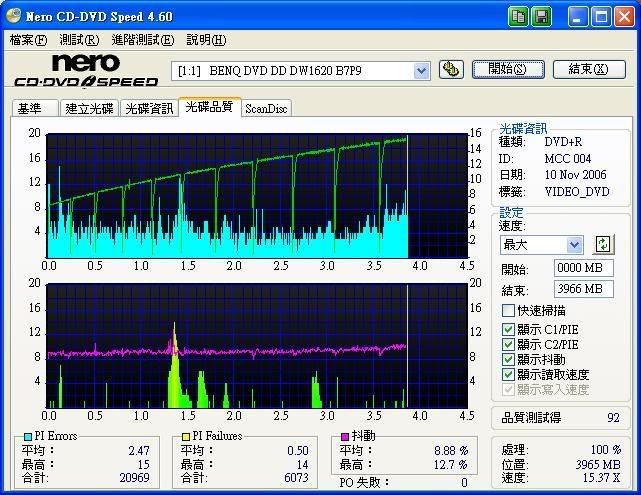Open the 檔案(F) menu

(x=28, y=40)
